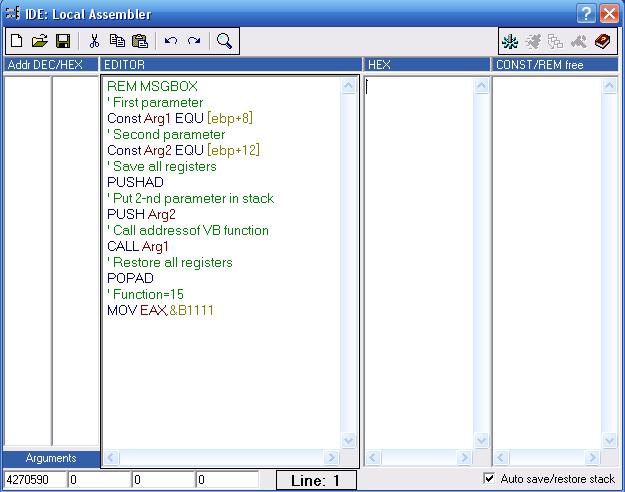Click the grayed hammer build icon
Viewport: 625px width, 492px height.
point(579,41)
